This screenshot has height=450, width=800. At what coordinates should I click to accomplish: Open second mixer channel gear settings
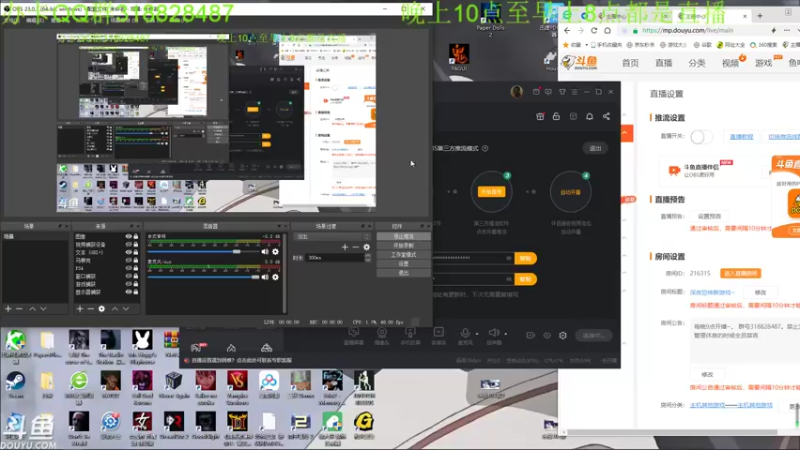click(x=276, y=277)
